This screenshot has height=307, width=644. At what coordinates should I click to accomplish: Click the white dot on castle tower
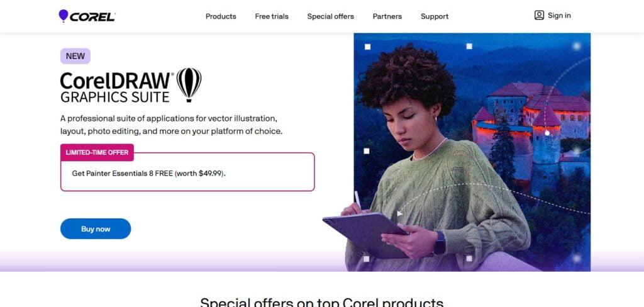(547, 133)
